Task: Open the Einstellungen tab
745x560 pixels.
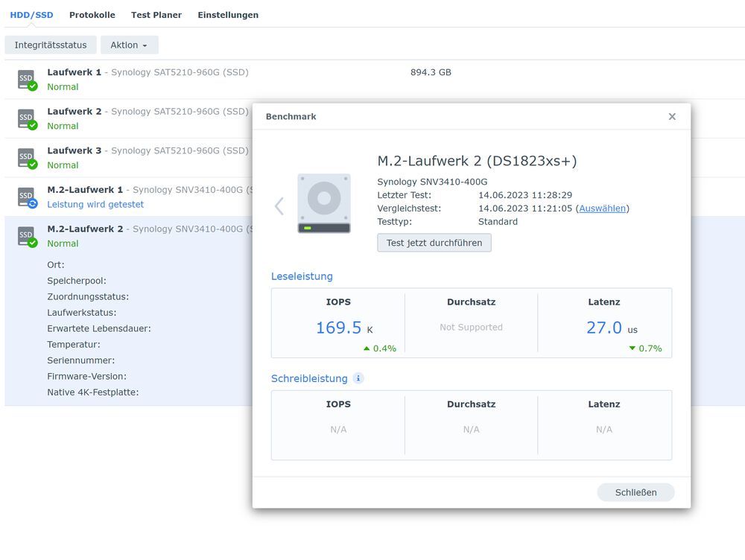Action: click(228, 15)
